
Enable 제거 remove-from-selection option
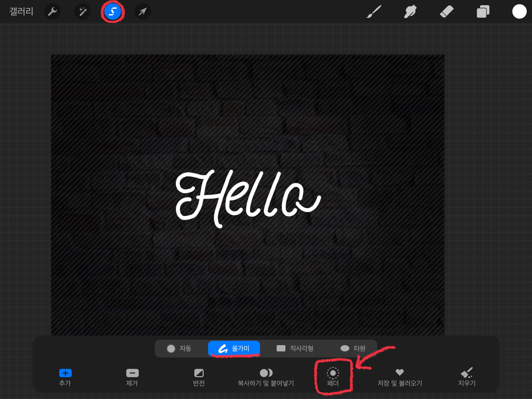coord(132,377)
